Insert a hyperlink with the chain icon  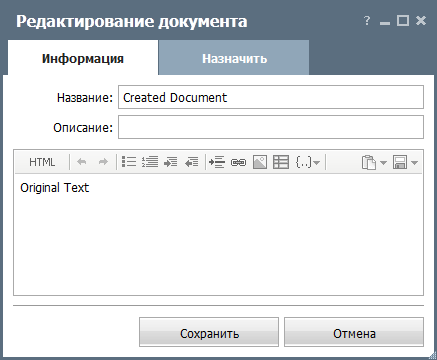pos(238,163)
